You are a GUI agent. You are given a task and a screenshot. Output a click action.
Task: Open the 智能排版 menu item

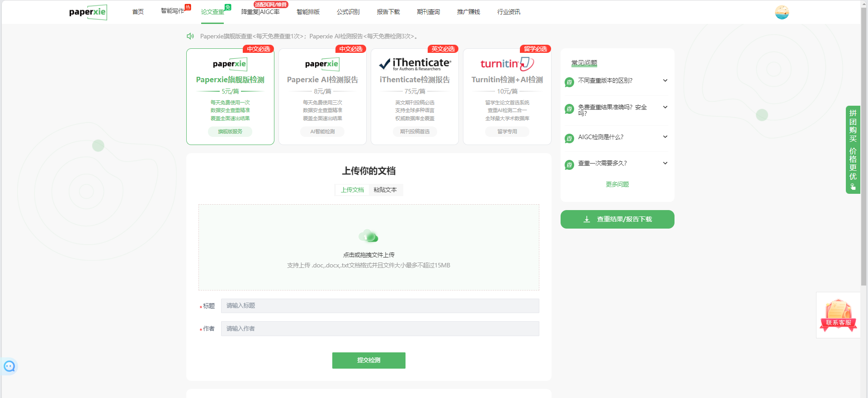(308, 12)
